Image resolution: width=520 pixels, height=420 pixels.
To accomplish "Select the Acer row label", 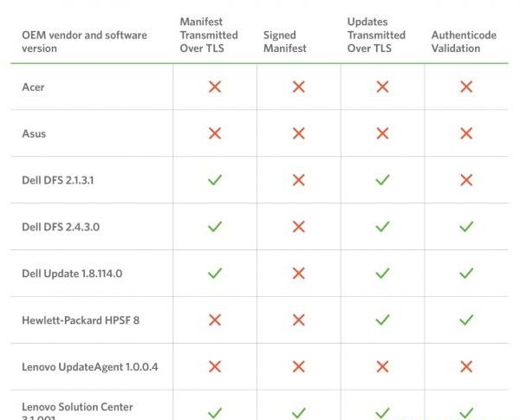I will (x=33, y=87).
